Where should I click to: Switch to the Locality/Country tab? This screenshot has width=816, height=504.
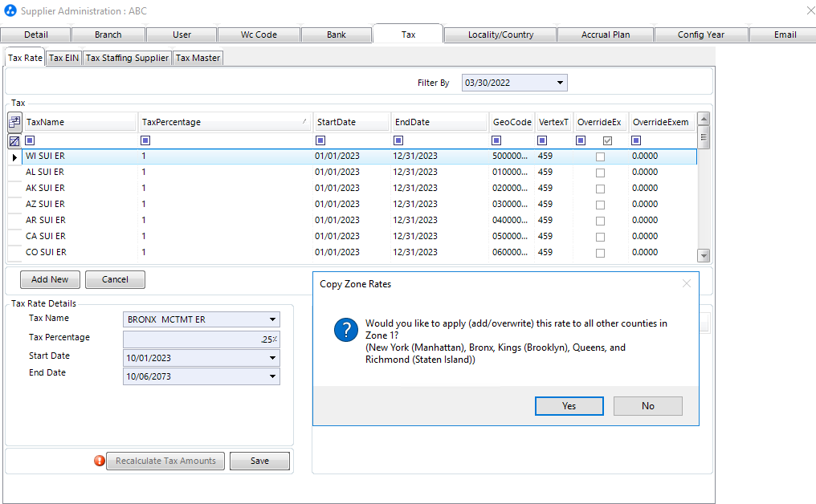[500, 35]
